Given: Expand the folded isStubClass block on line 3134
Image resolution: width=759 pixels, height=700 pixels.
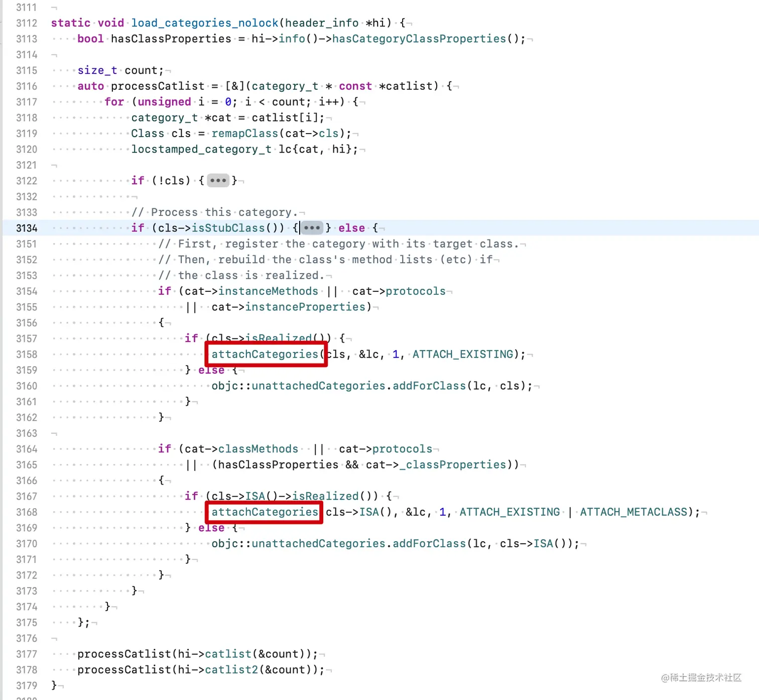Looking at the screenshot, I should (312, 228).
